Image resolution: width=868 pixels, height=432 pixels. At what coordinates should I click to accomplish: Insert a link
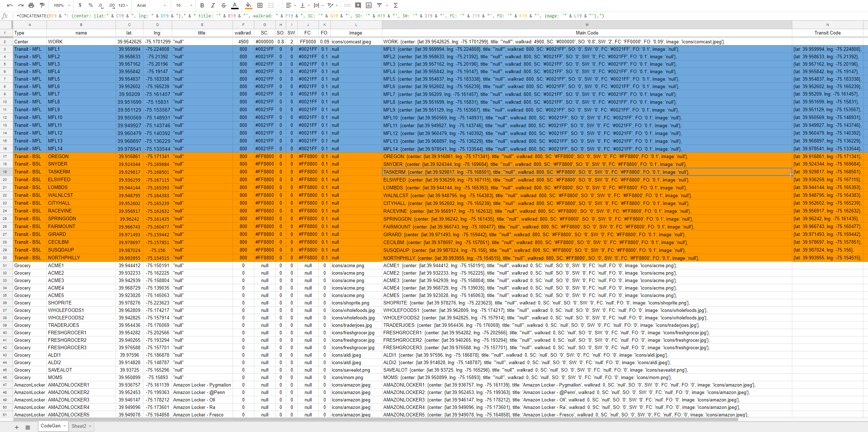coord(347,5)
